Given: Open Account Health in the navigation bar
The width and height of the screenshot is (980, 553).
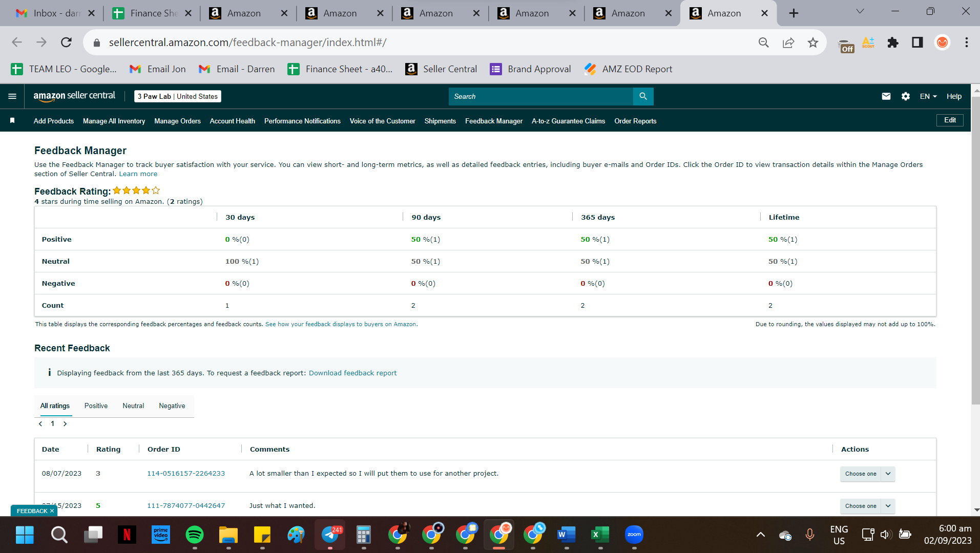Looking at the screenshot, I should pyautogui.click(x=233, y=121).
